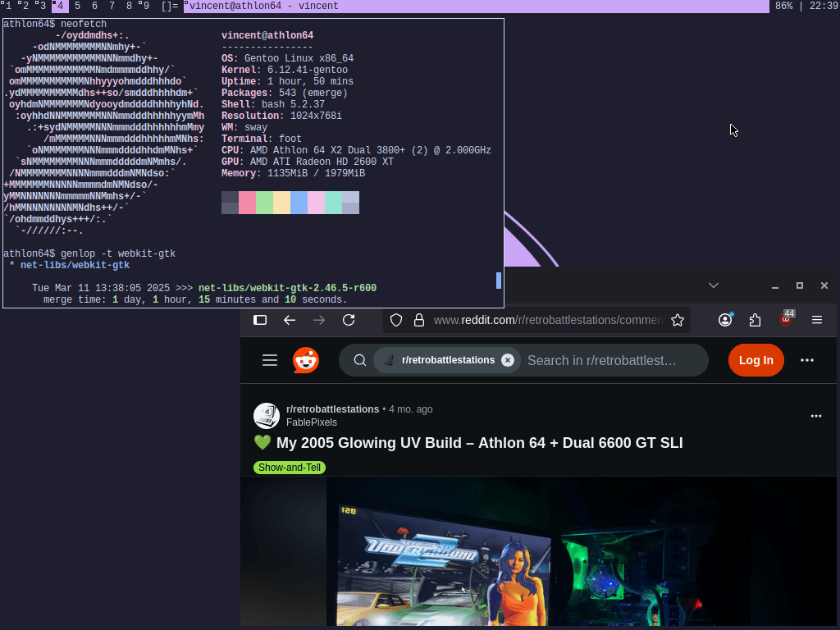
Task: Open Firefox hamburger application menu
Action: coord(817,320)
